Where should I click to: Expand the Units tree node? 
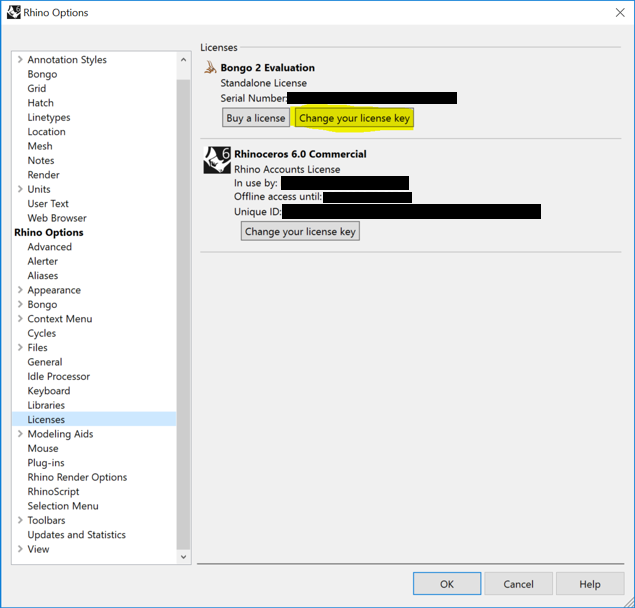pos(20,189)
